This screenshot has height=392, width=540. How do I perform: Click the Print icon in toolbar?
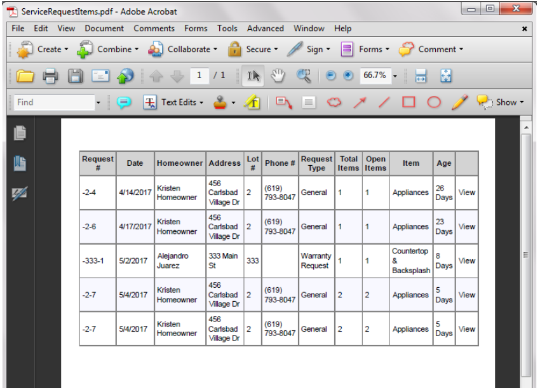click(x=50, y=76)
